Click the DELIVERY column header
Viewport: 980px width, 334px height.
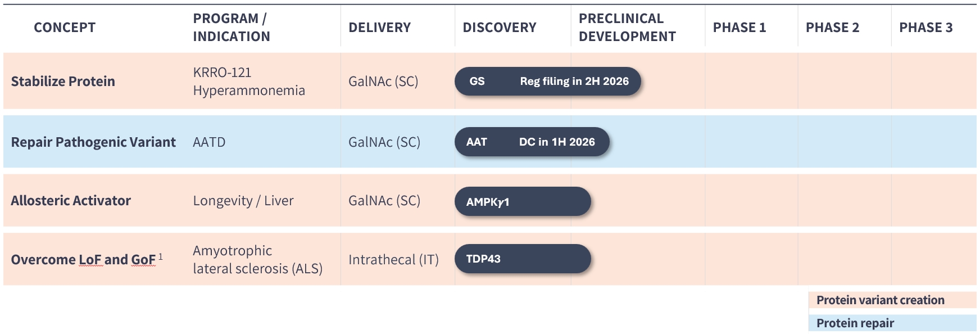[x=379, y=27]
